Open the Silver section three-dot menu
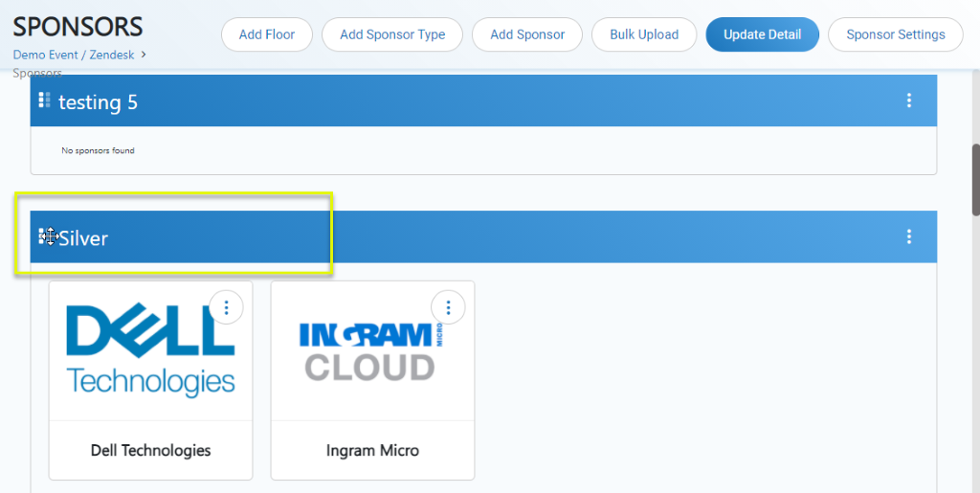Image resolution: width=980 pixels, height=493 pixels. [908, 236]
